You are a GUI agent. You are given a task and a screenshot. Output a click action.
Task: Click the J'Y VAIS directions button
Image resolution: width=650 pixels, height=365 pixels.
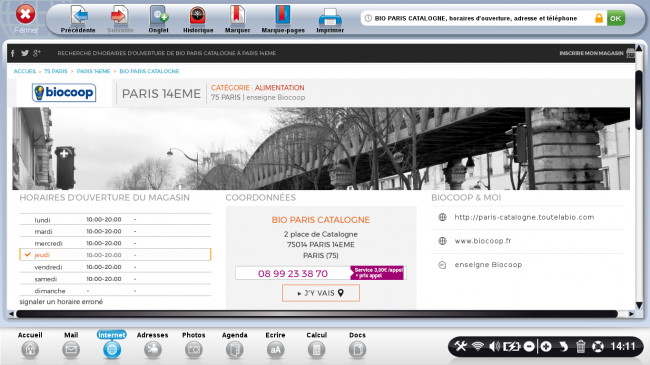321,293
